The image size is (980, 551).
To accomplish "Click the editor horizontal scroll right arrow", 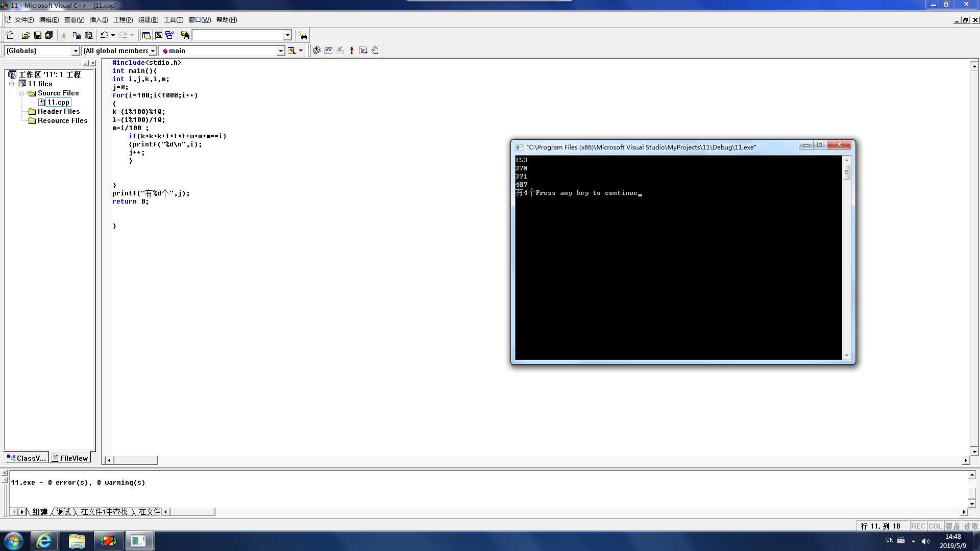I will (965, 460).
